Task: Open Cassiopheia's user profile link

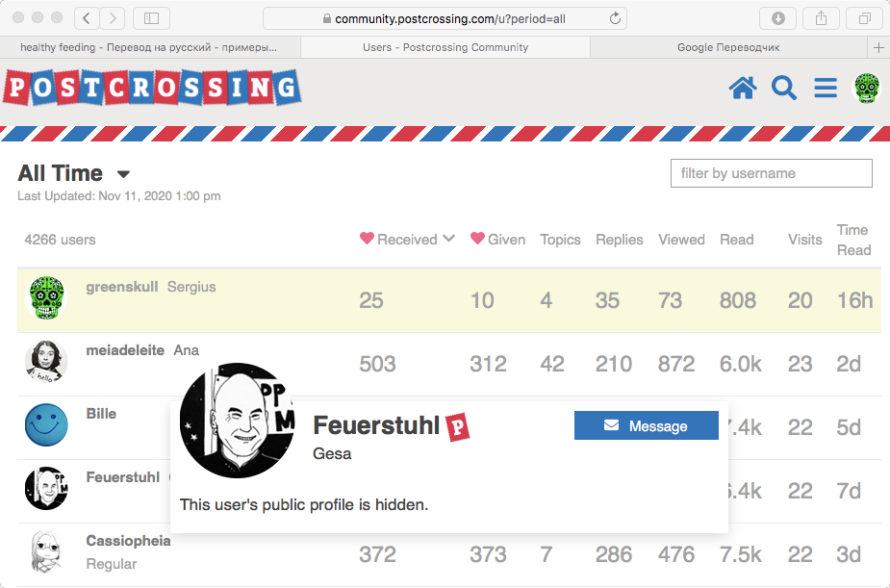Action: 128,541
